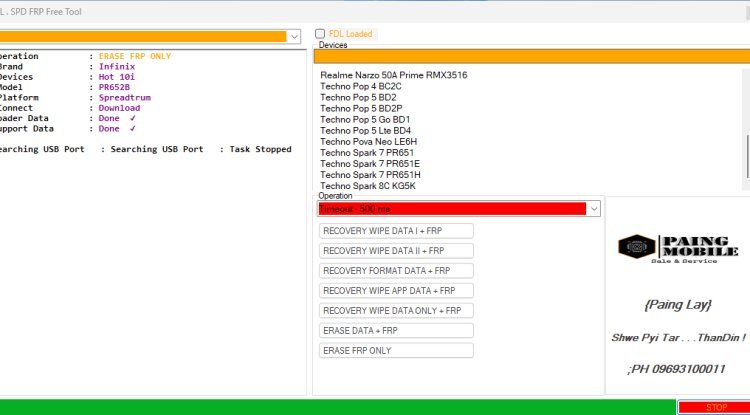Start RECOVERY WIPE DATA ONLY + FRP
Screen dimensions: 750x415
[396, 311]
